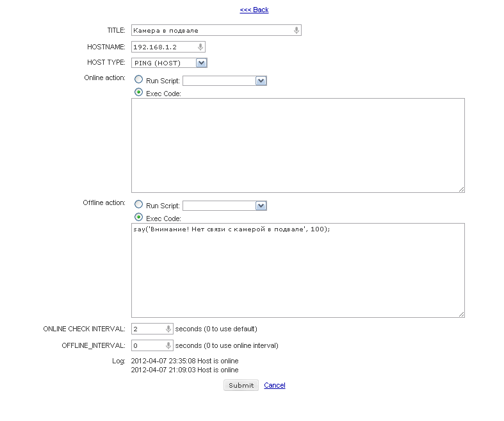Click the microphone icon in the ONLINE CHECK INTERVAL field
The image size is (504, 421).
pyautogui.click(x=168, y=329)
